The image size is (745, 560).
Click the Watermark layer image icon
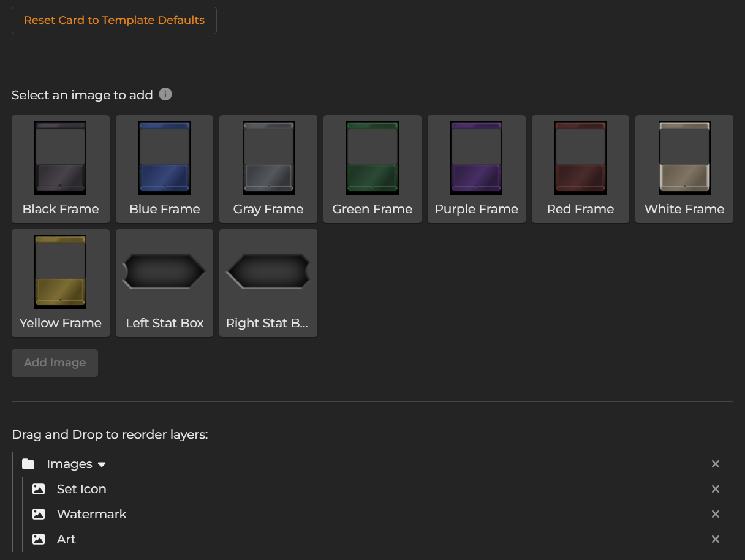[39, 514]
